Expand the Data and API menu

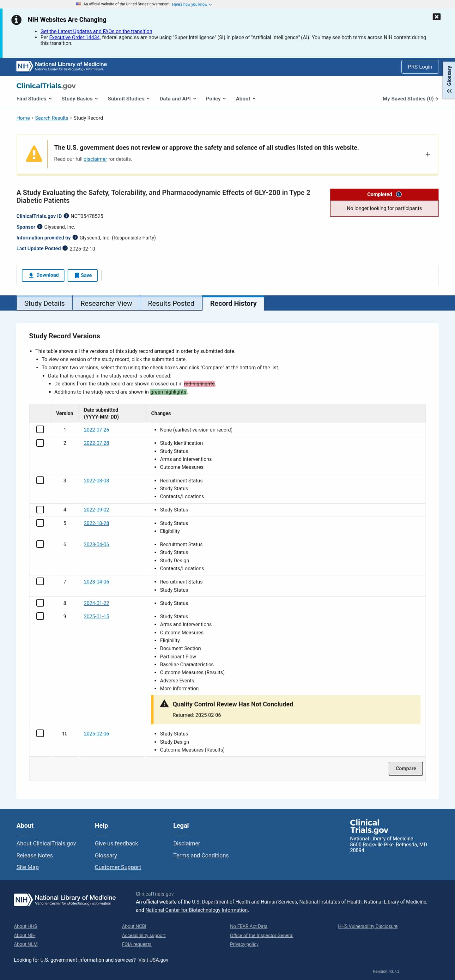(178, 99)
